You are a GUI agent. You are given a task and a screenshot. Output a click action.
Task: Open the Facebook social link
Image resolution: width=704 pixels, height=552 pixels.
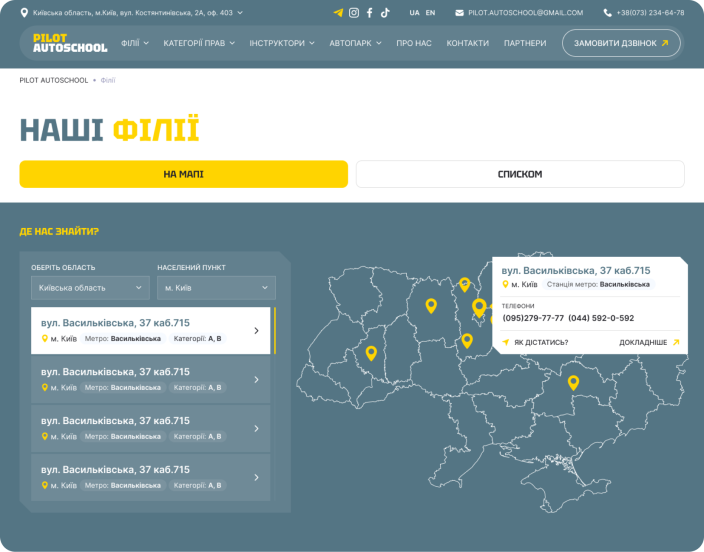(x=370, y=13)
